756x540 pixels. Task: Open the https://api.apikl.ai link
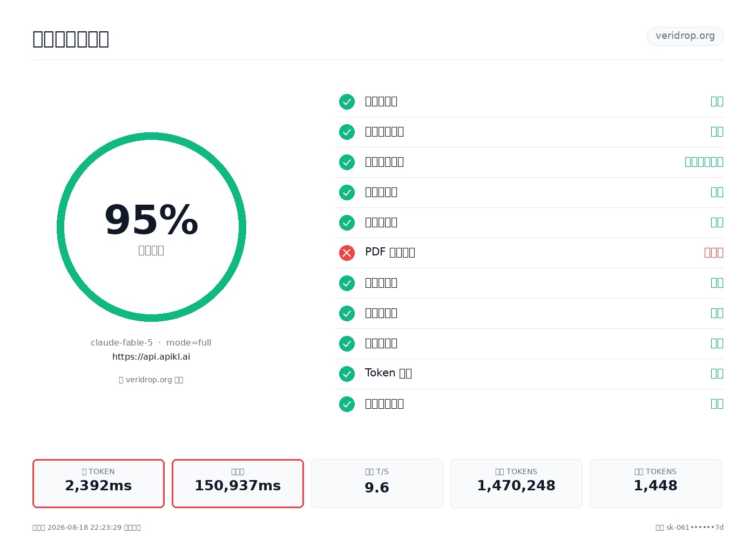click(x=151, y=356)
